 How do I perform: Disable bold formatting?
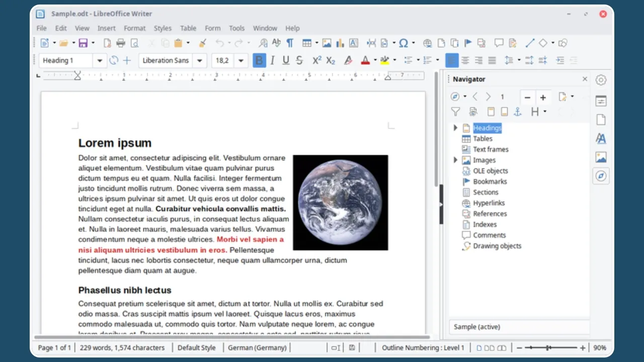coord(259,60)
